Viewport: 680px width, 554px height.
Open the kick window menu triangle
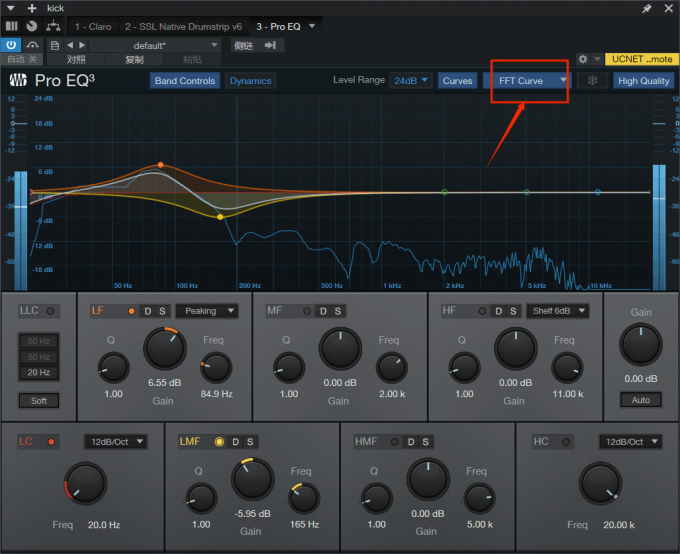pos(11,8)
